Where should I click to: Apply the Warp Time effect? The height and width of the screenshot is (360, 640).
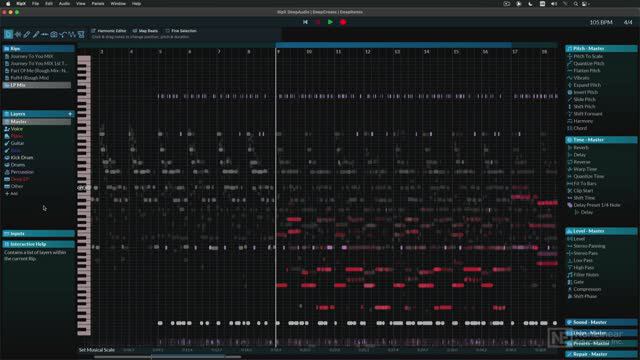coord(585,169)
